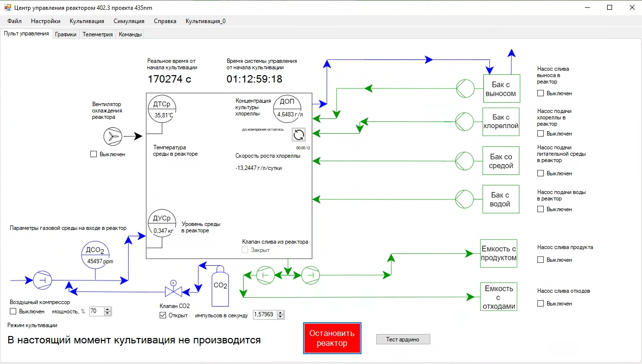Image resolution: width=642 pixels, height=364 pixels.
Task: Click the refresh measurement icon button
Action: pos(299,135)
